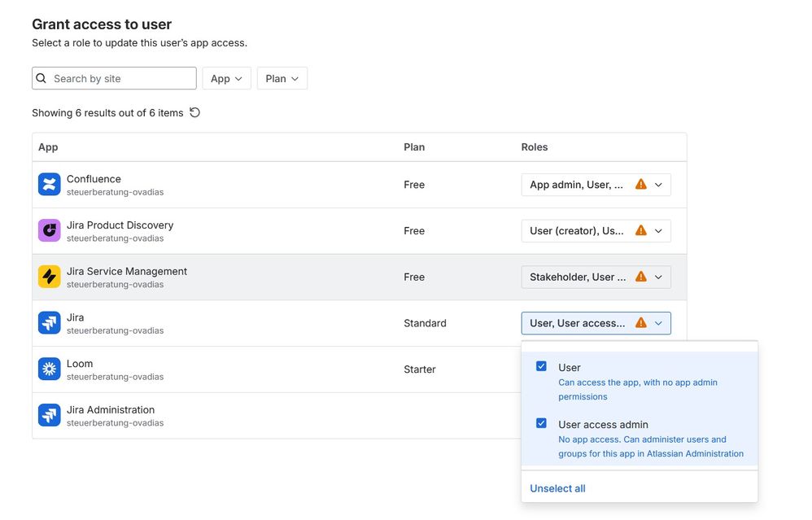Image resolution: width=812 pixels, height=520 pixels.
Task: Expand the Confluence roles dropdown
Action: click(658, 185)
